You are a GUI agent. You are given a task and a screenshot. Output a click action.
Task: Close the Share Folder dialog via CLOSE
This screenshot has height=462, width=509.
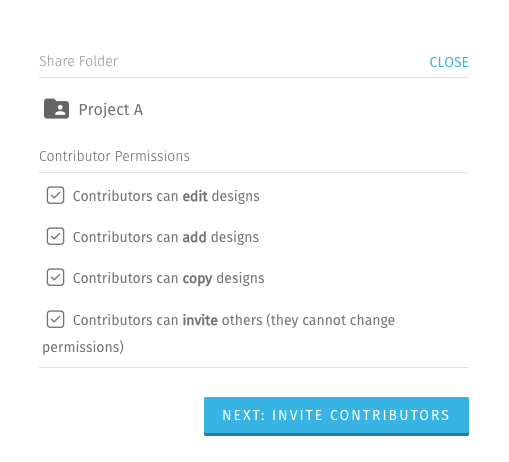point(449,62)
